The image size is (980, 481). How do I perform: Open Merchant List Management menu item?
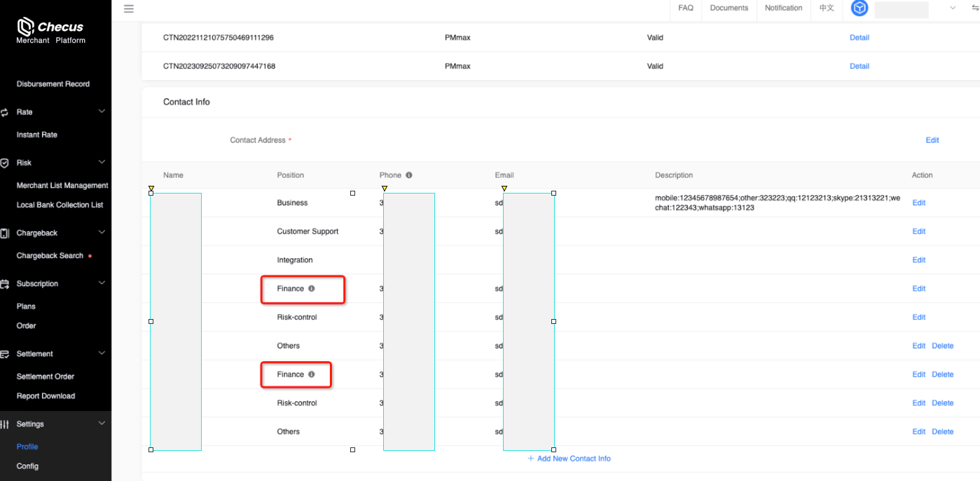pos(62,186)
